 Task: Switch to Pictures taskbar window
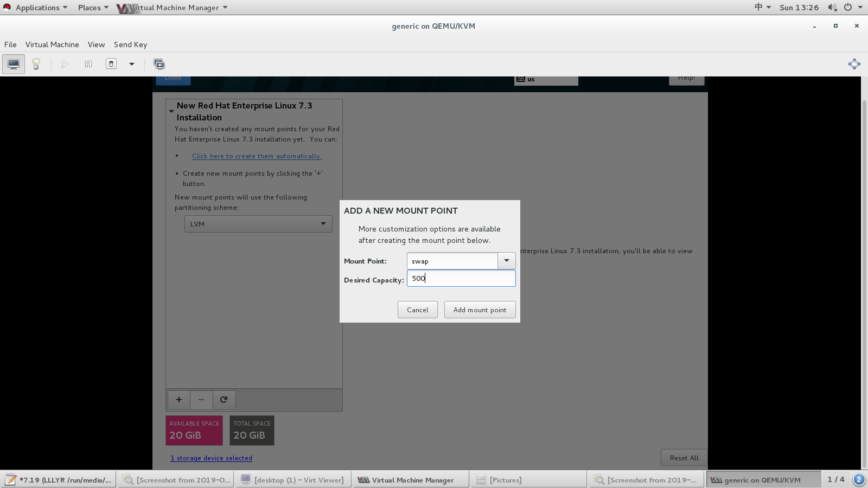528,480
